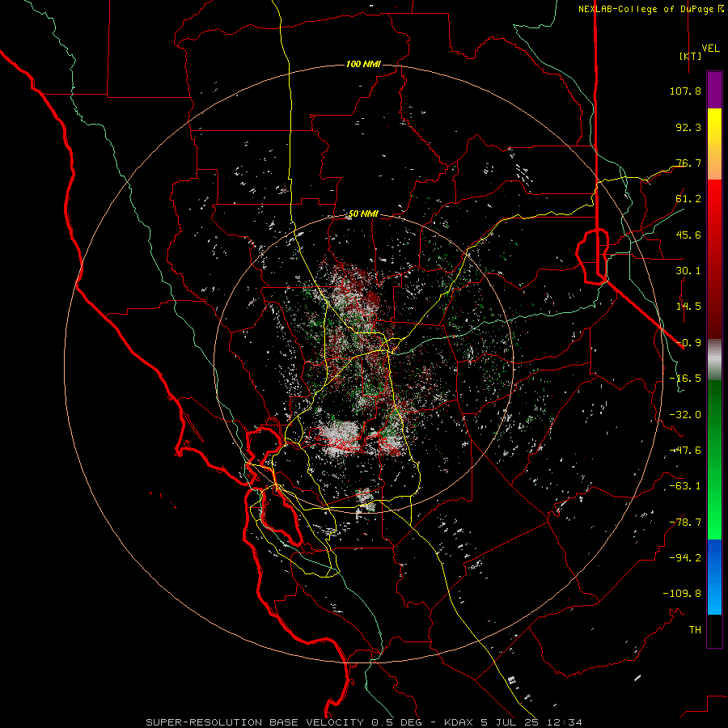This screenshot has width=728, height=728.
Task: Select the -78.7 legend value
Action: tap(685, 523)
